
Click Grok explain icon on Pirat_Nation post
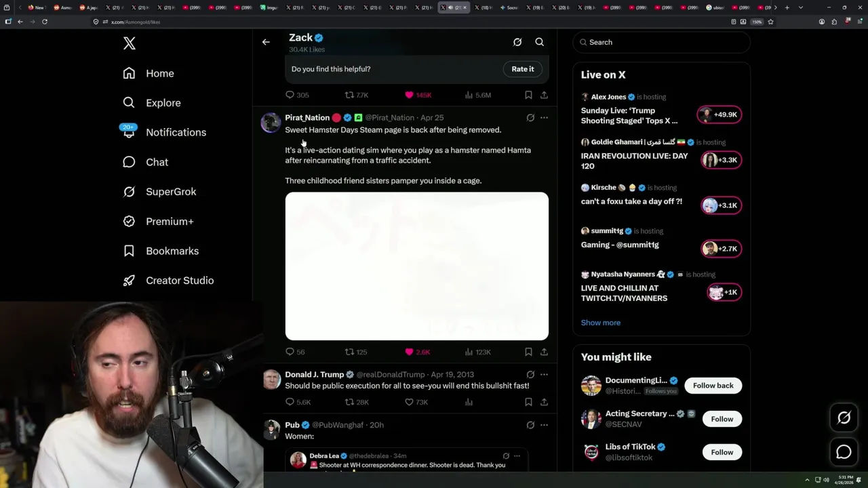(x=530, y=118)
